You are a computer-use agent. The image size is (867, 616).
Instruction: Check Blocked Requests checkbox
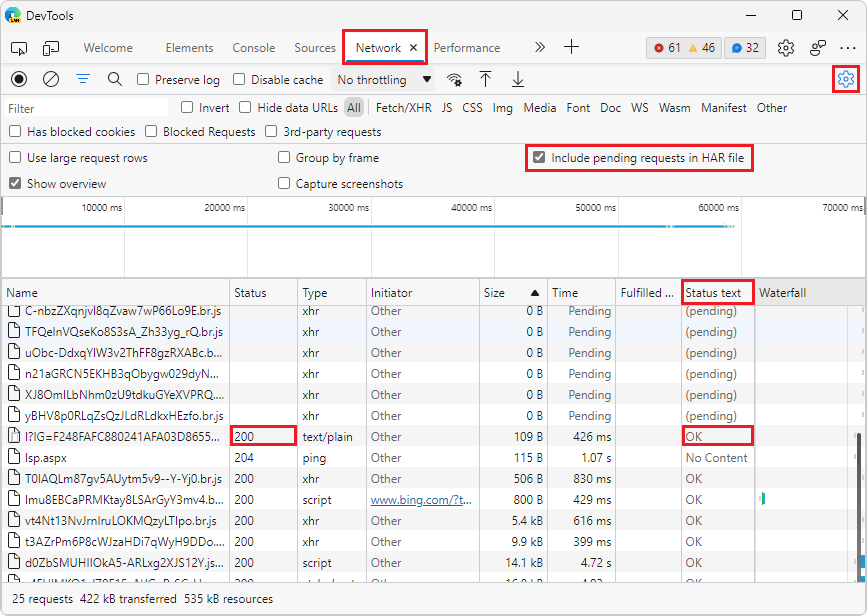tap(151, 132)
